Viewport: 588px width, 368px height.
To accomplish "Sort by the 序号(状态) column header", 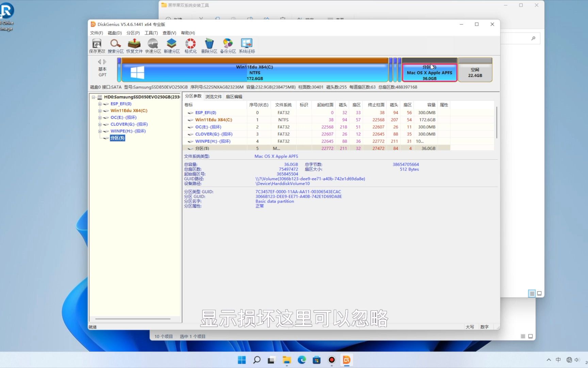I will 259,105.
